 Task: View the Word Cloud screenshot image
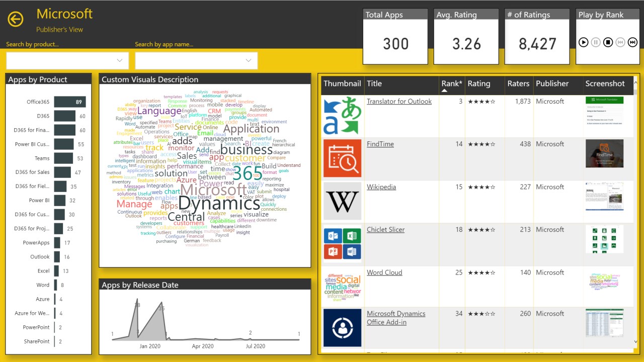[x=604, y=282]
